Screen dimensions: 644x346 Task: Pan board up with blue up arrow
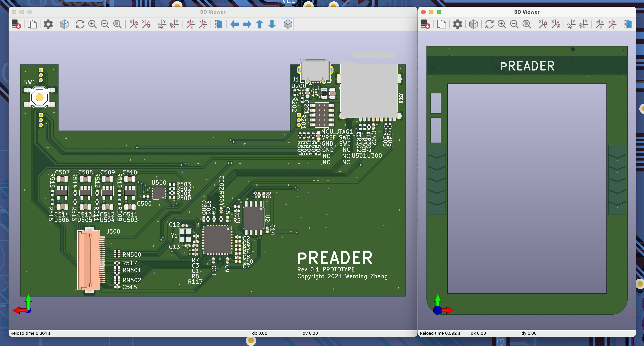[x=260, y=24]
